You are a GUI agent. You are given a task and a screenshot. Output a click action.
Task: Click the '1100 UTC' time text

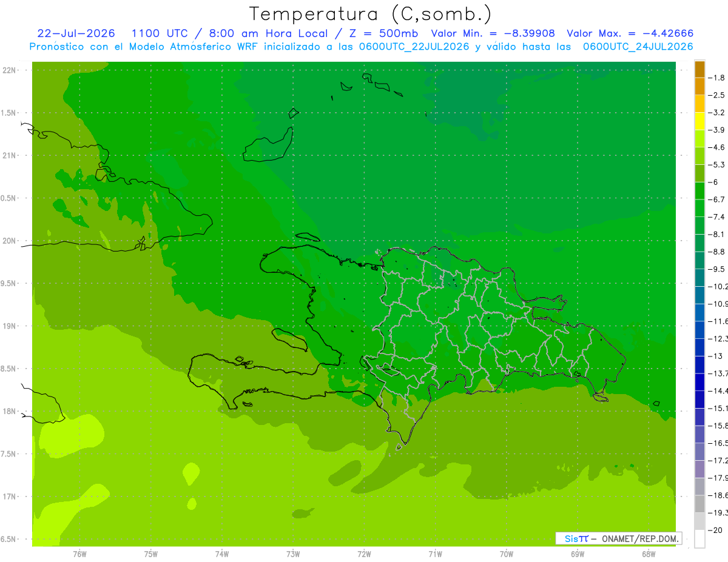(159, 33)
